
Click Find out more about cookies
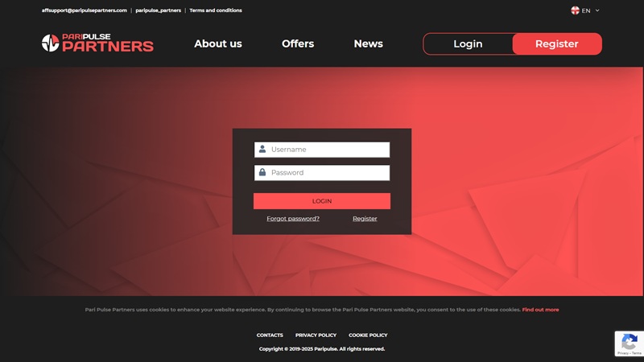click(540, 310)
